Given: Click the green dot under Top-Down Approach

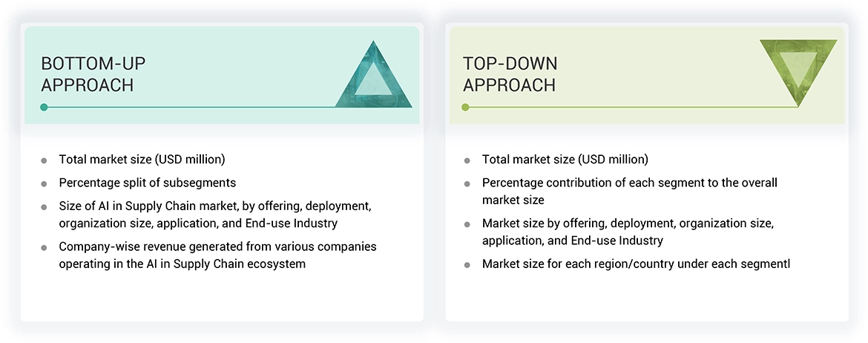Looking at the screenshot, I should click(x=465, y=107).
